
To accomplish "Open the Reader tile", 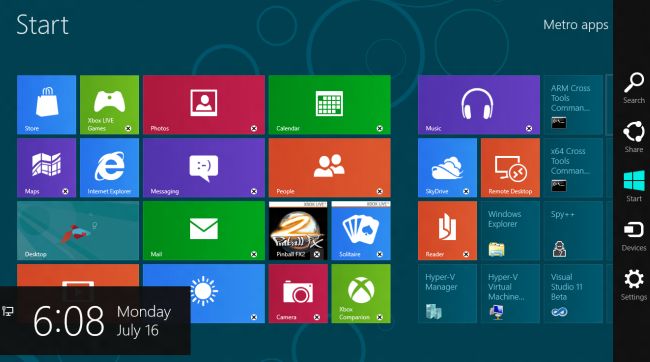I will tap(447, 231).
